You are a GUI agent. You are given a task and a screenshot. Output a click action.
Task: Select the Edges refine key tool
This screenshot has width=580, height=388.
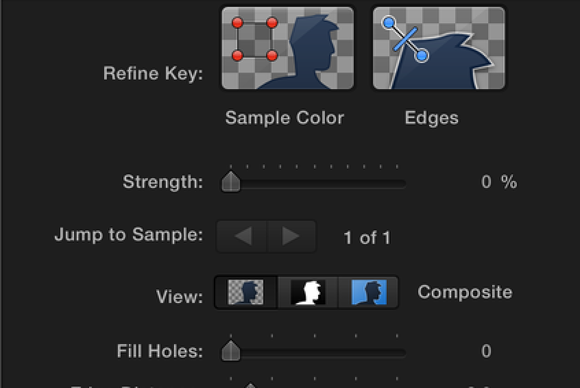439,48
